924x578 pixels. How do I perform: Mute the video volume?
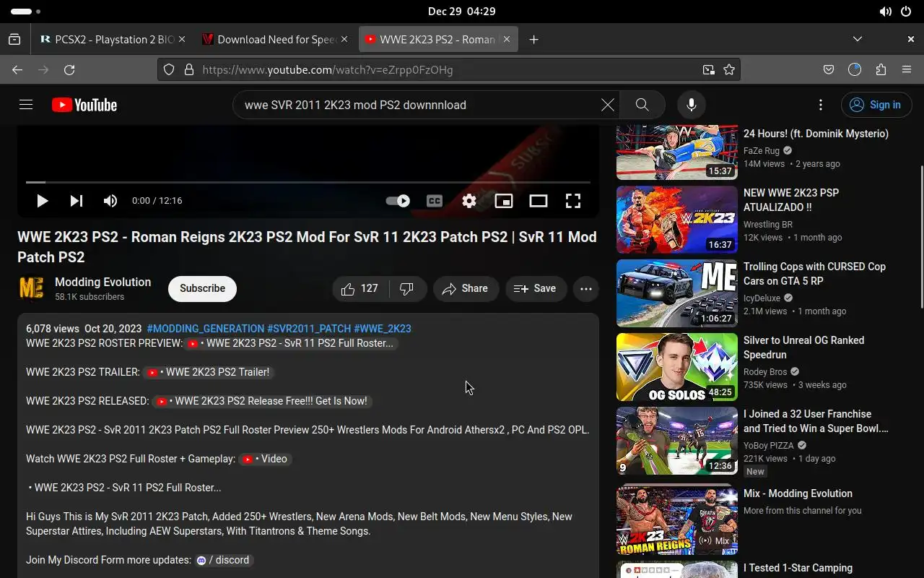(110, 201)
